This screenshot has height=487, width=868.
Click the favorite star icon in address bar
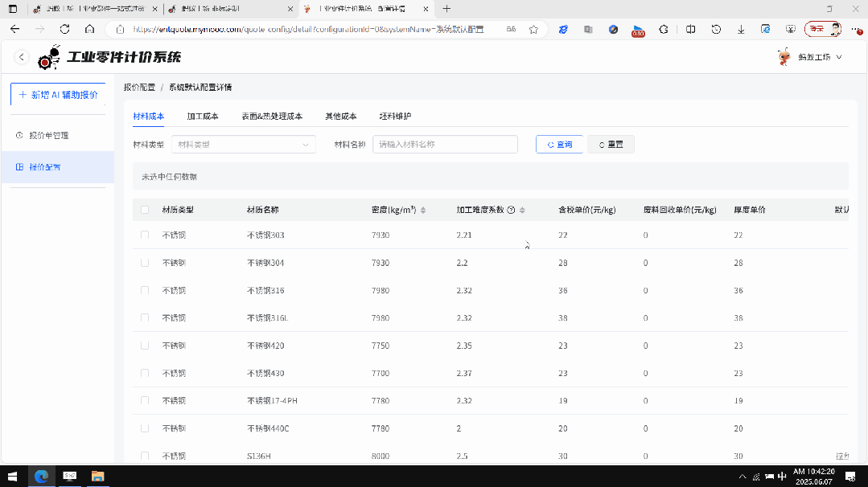(x=533, y=29)
